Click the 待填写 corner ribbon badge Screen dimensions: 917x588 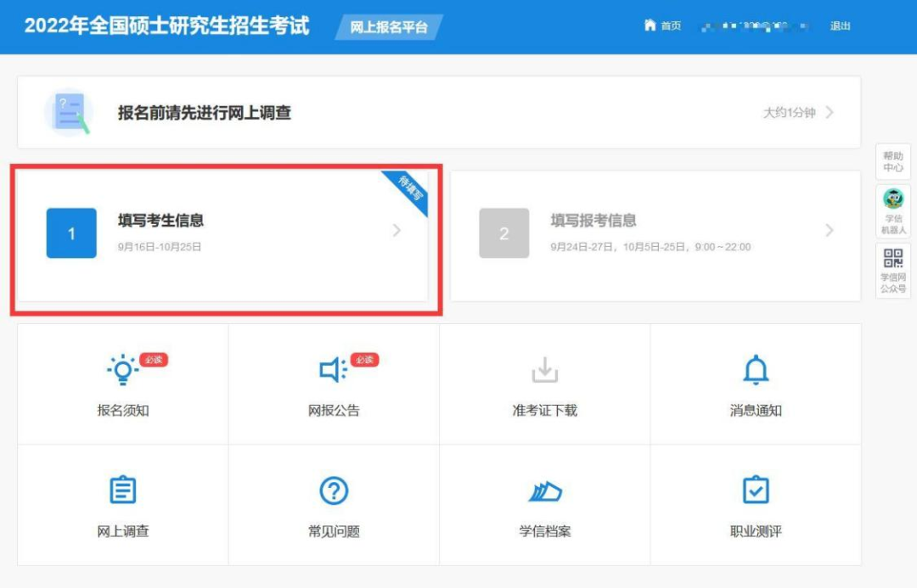click(409, 188)
